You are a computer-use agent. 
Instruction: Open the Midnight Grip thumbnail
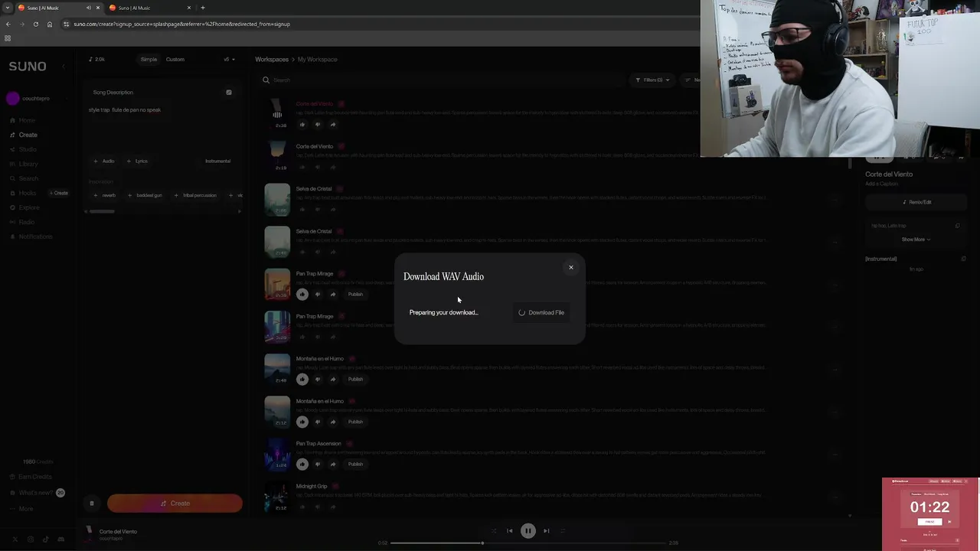point(277,497)
